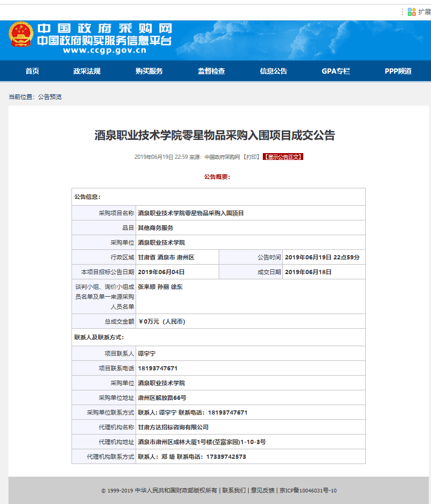Click 中国政府采购网 source link

(x=222, y=157)
